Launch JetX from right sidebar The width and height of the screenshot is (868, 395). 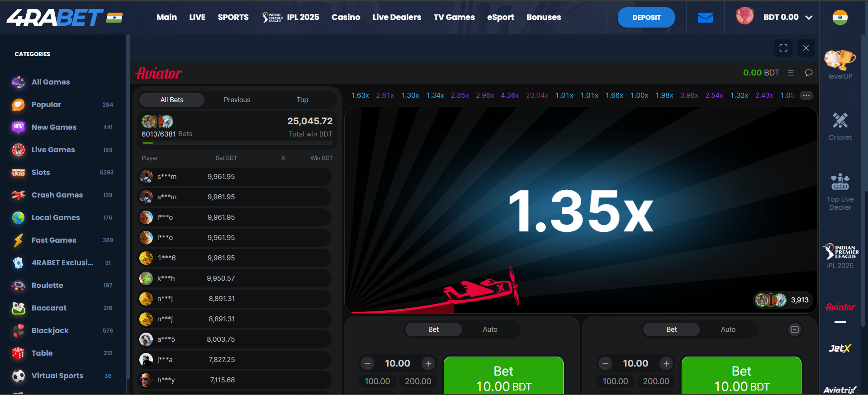pos(840,348)
